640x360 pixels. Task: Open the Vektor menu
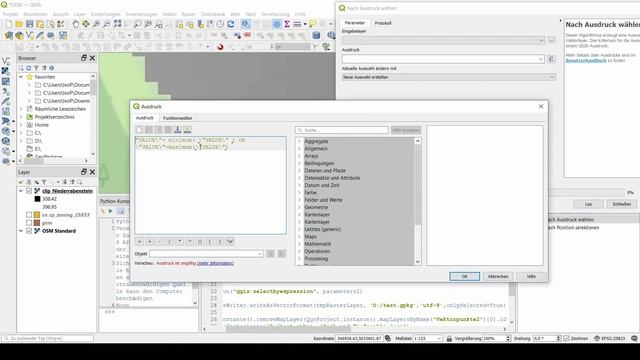tap(169, 14)
